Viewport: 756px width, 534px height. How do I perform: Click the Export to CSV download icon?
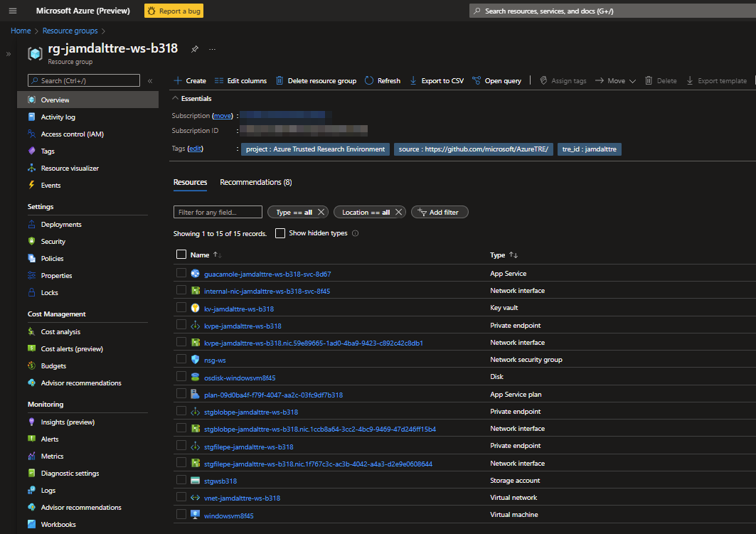coord(413,81)
